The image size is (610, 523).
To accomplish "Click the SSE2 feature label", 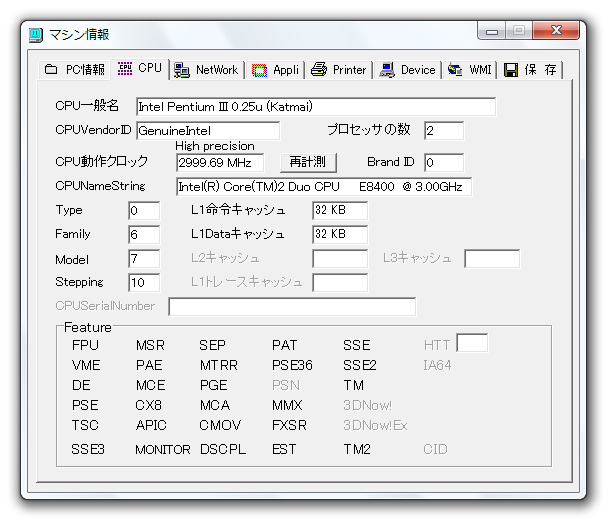I will click(360, 365).
